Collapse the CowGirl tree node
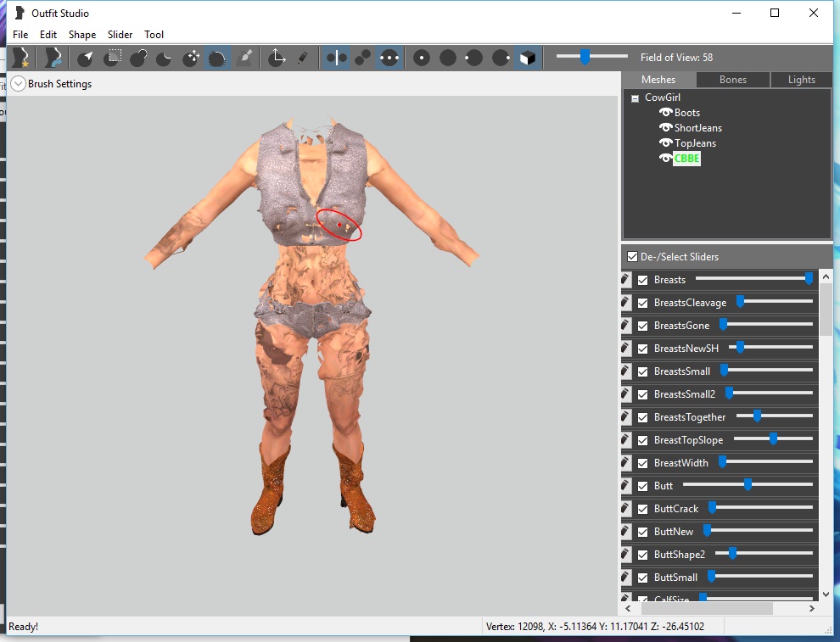 (x=635, y=98)
